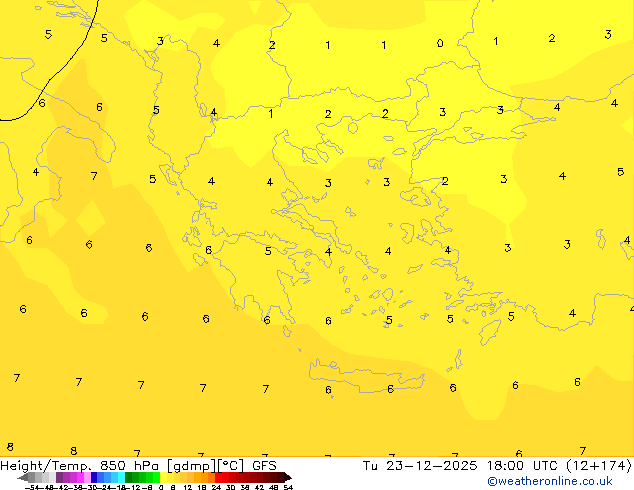Click the "23-12-2025" forecast date
The height and width of the screenshot is (490, 634).
[x=431, y=465]
